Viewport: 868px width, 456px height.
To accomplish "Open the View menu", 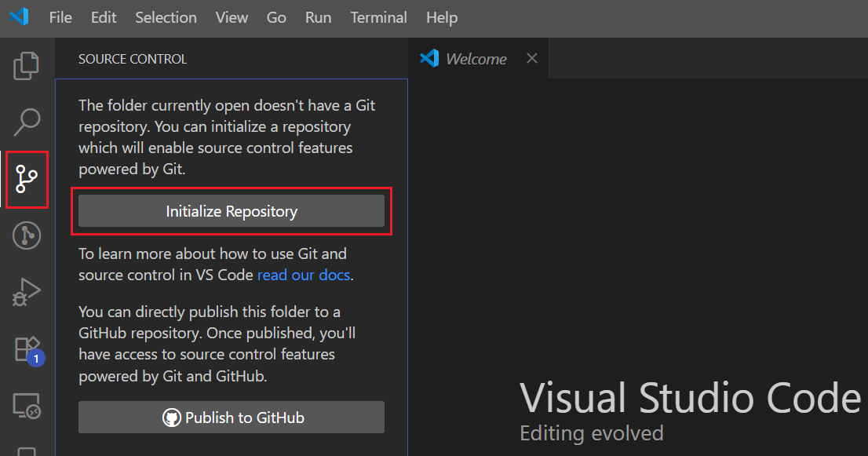I will [x=232, y=17].
